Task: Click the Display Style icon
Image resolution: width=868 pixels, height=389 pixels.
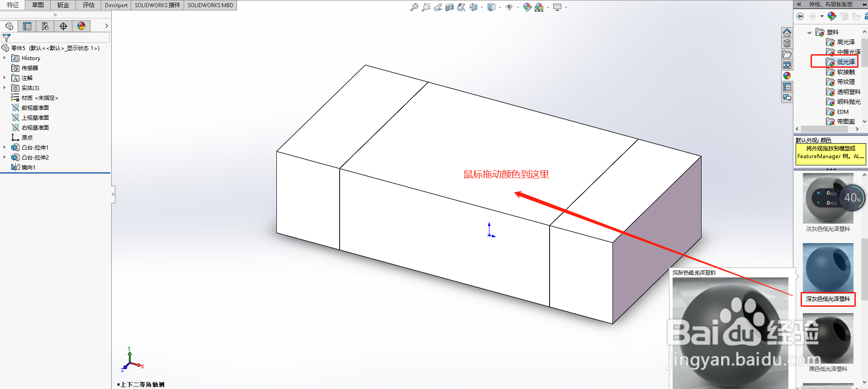Action: tap(491, 7)
